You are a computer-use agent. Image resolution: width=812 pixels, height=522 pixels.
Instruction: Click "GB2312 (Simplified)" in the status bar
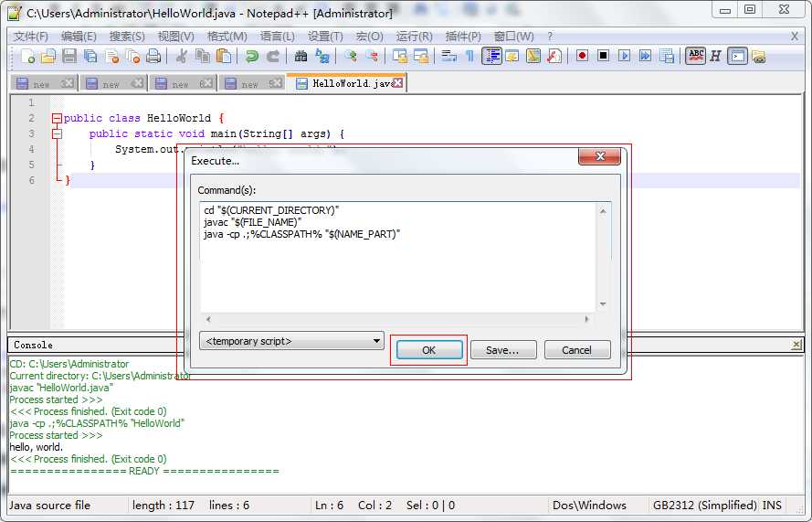705,505
